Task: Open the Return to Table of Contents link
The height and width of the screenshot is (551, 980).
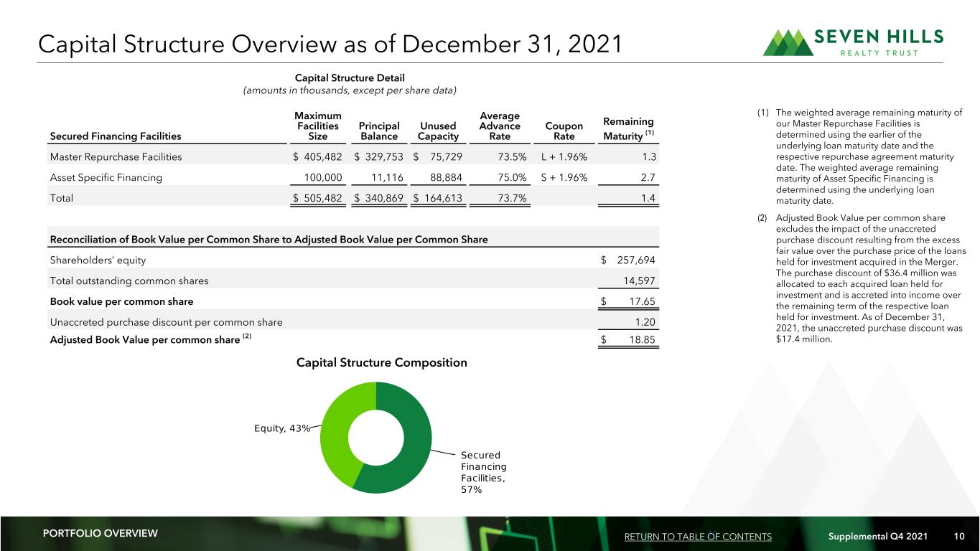Action: [698, 537]
